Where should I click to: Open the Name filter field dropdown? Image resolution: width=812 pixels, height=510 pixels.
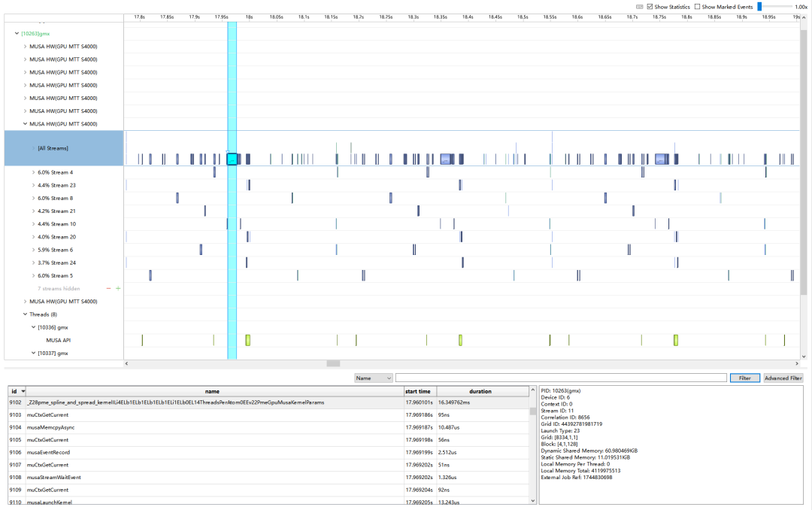pos(374,378)
